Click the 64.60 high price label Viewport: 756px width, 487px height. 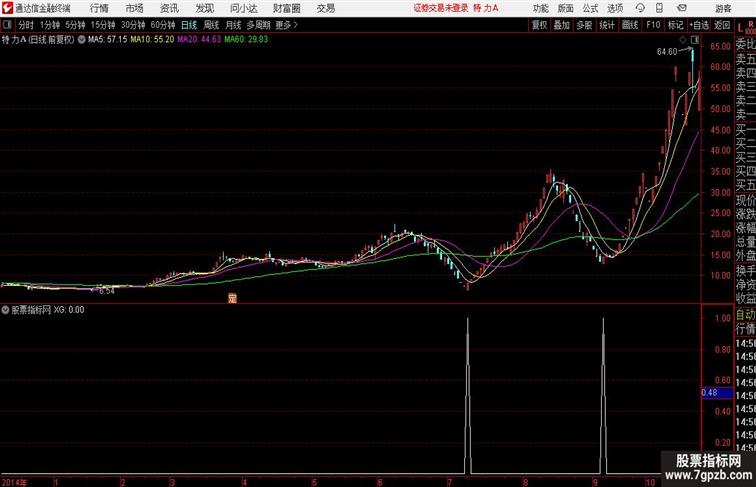667,52
